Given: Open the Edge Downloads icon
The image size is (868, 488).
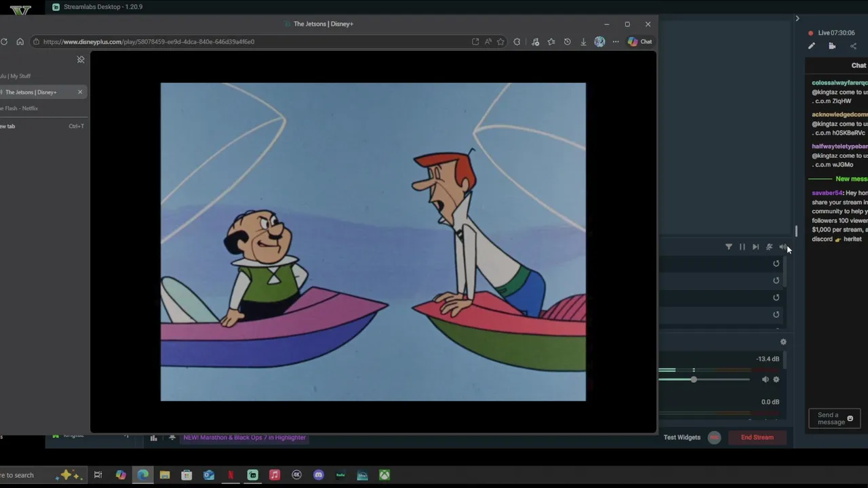Looking at the screenshot, I should coord(583,41).
